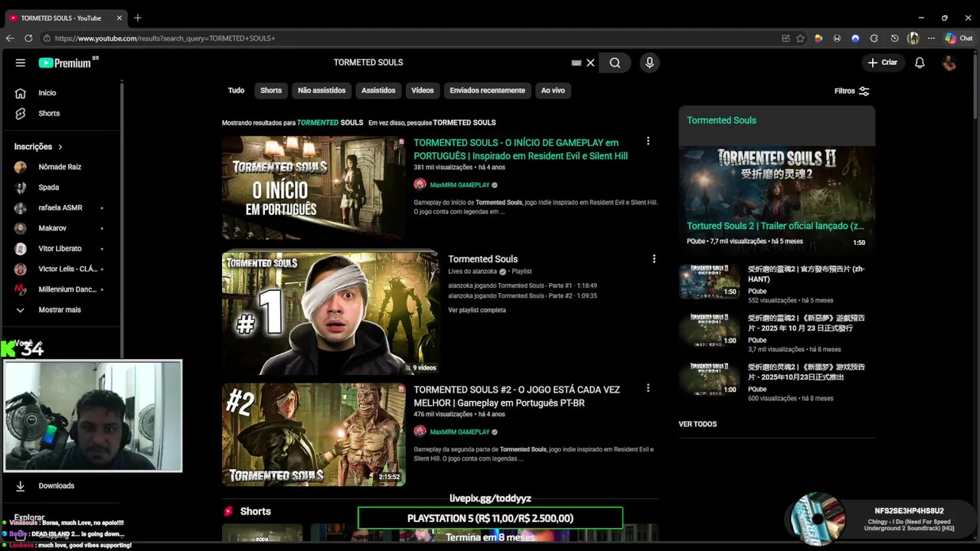Select the Enviados recentemente filter chip
Image resolution: width=980 pixels, height=551 pixels.
point(488,90)
